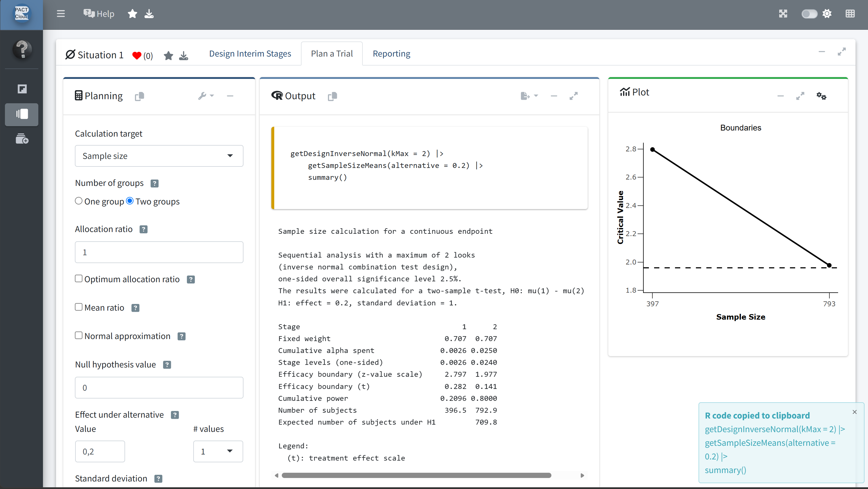The width and height of the screenshot is (868, 489).
Task: Enable Normal approximation checkbox
Action: tap(79, 336)
